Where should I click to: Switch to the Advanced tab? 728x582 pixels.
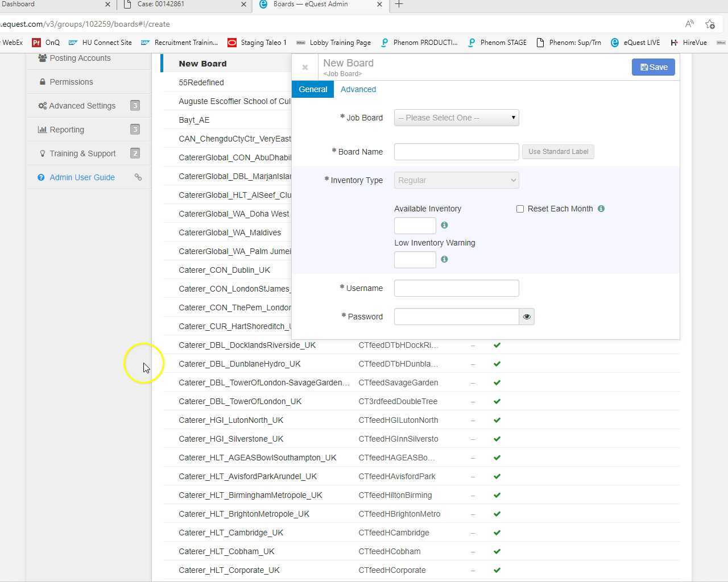click(358, 89)
